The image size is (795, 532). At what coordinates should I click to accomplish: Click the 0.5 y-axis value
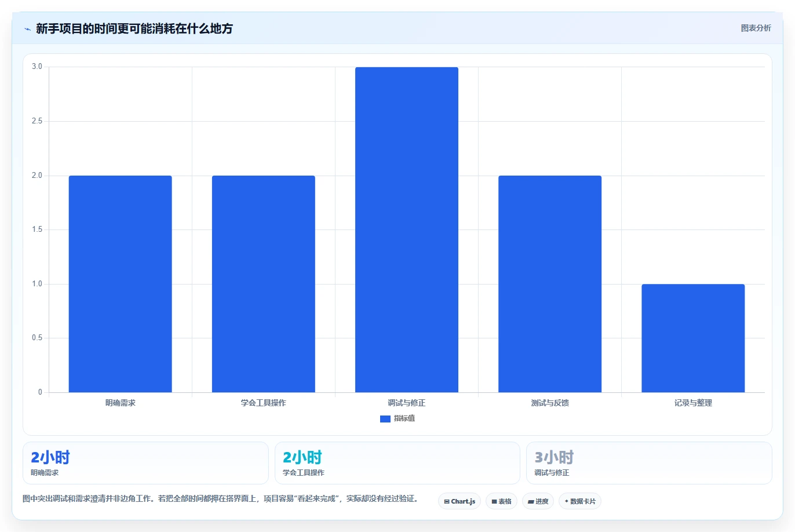(x=37, y=338)
